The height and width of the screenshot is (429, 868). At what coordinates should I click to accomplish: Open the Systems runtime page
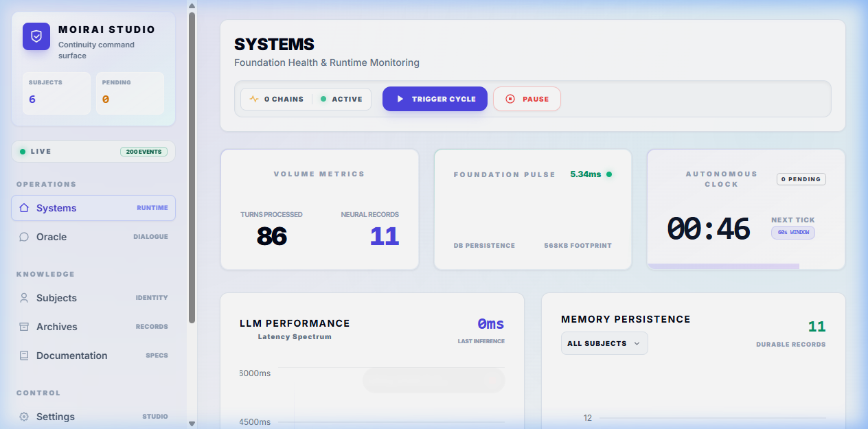click(x=93, y=208)
